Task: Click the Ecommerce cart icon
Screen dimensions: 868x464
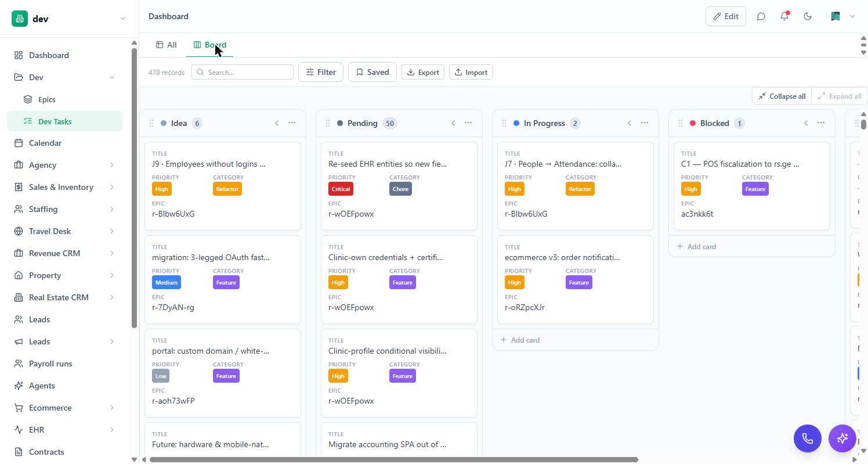Action: (19, 408)
